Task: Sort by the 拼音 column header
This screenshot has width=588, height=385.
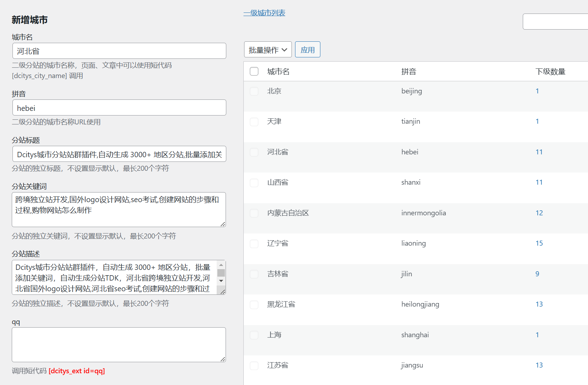Action: coord(409,72)
